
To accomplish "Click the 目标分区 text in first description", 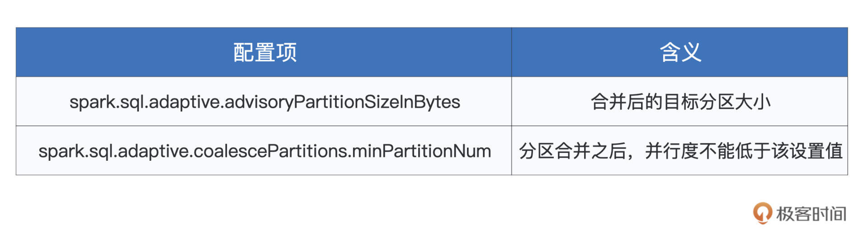I will point(698,102).
